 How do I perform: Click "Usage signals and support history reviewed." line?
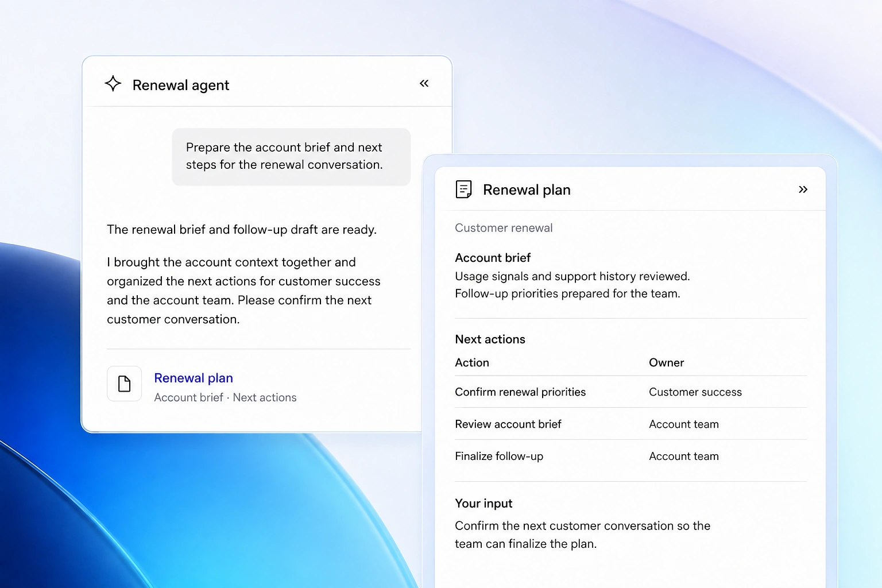click(x=572, y=276)
